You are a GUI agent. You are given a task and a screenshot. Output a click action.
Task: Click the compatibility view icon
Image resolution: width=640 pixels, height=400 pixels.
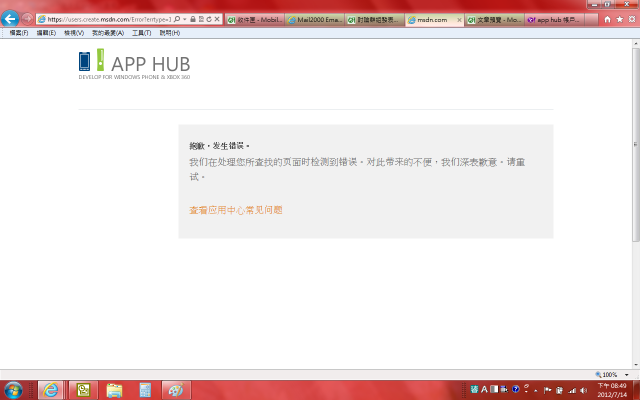[201, 19]
